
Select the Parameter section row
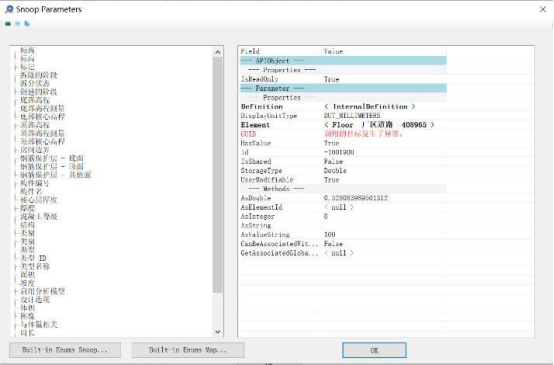[x=343, y=88]
